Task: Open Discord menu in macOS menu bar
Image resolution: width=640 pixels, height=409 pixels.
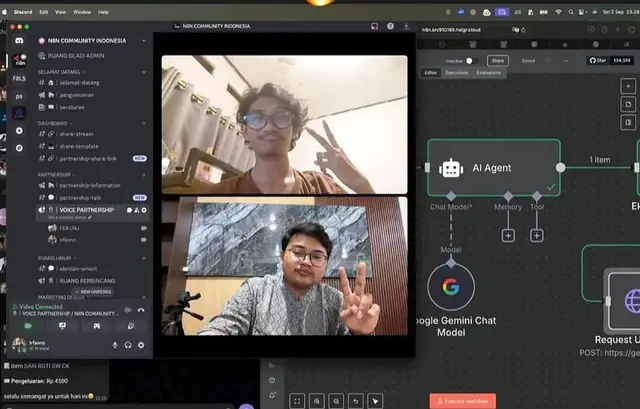Action: tap(23, 12)
